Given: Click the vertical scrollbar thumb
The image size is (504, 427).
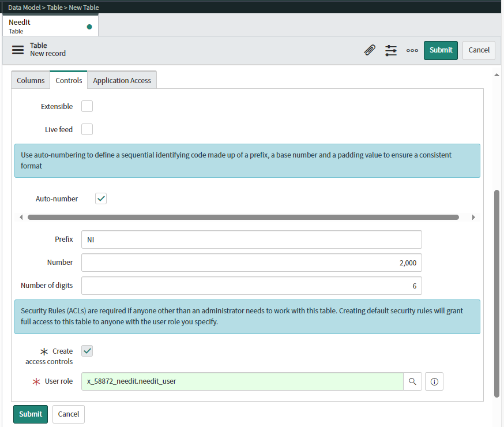Looking at the screenshot, I should click(497, 294).
